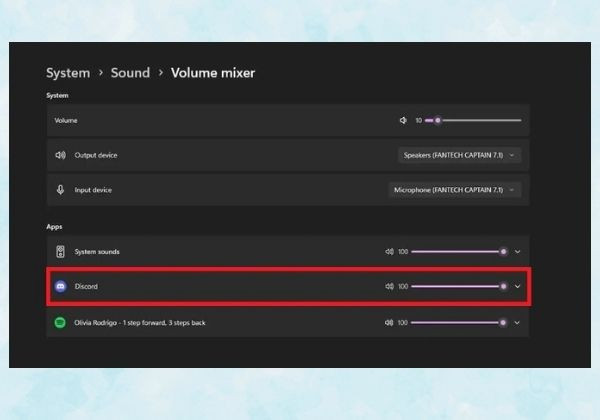Click the Output device label
The height and width of the screenshot is (420, 600).
pos(96,155)
